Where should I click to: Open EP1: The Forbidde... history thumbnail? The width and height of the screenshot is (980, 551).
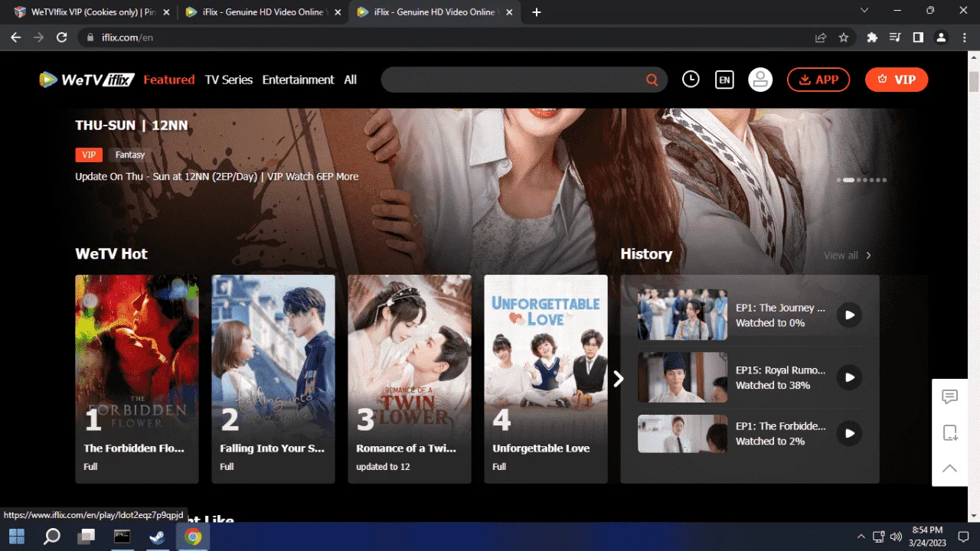tap(682, 434)
